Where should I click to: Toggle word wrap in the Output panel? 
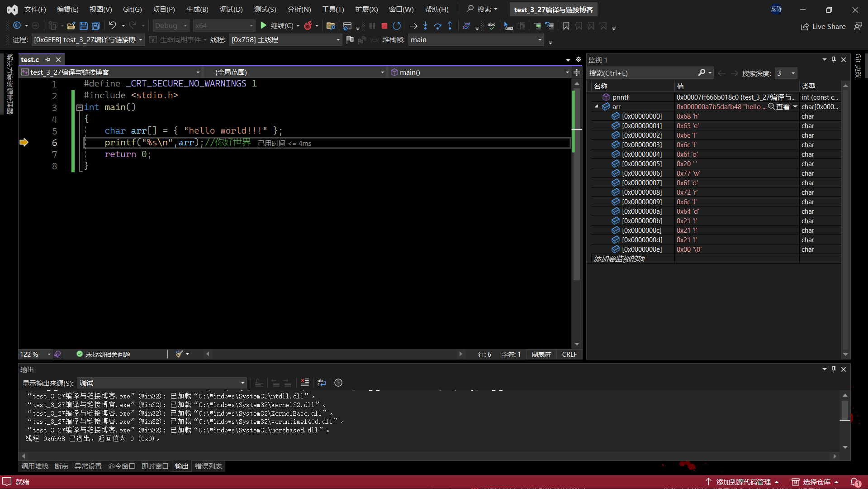click(322, 383)
